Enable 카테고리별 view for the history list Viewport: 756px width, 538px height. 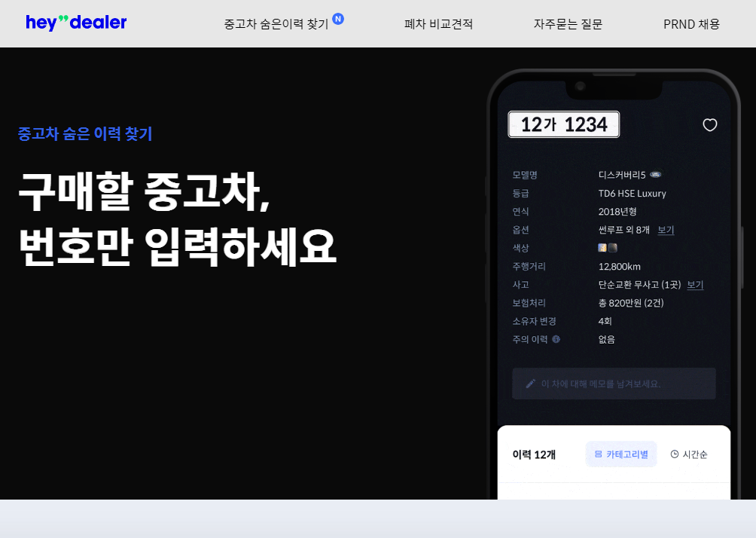[x=621, y=454]
